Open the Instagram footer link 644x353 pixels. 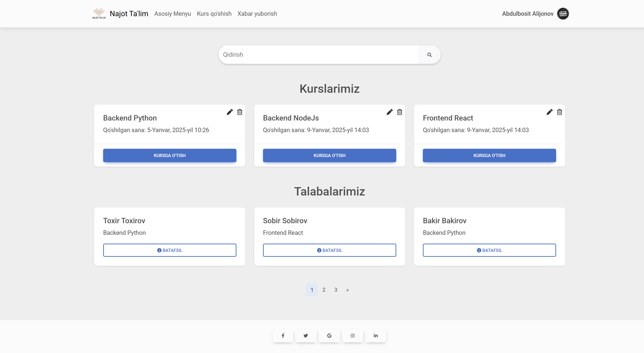tap(352, 335)
